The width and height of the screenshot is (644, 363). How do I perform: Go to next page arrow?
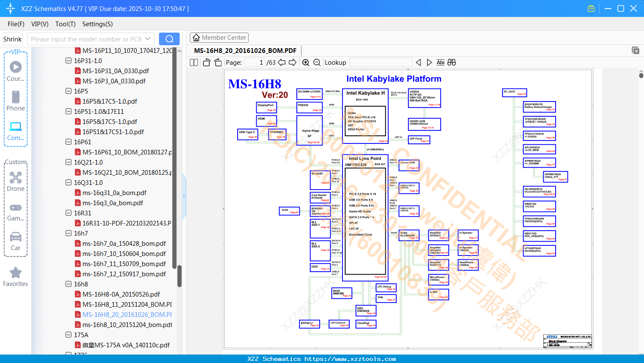click(x=293, y=63)
